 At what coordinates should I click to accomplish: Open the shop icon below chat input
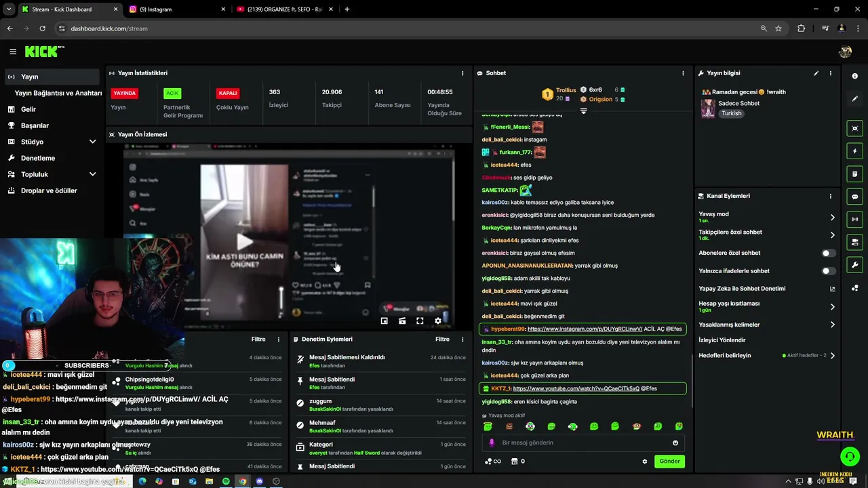(514, 462)
